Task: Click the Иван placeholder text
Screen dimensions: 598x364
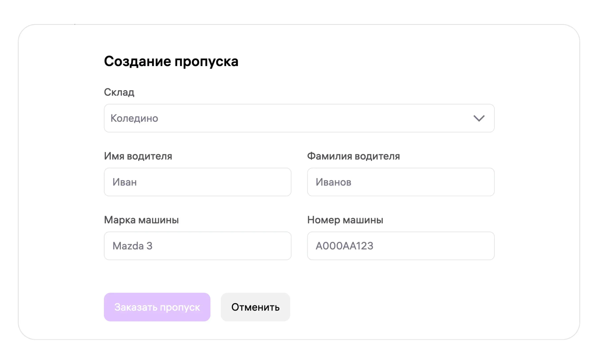Action: (125, 182)
